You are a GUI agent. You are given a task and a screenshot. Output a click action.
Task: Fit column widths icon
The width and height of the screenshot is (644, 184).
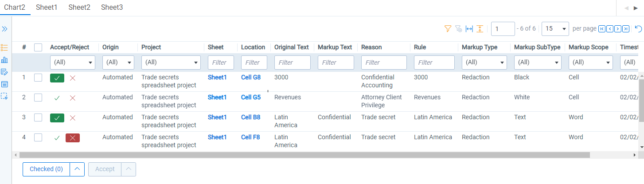tap(469, 29)
